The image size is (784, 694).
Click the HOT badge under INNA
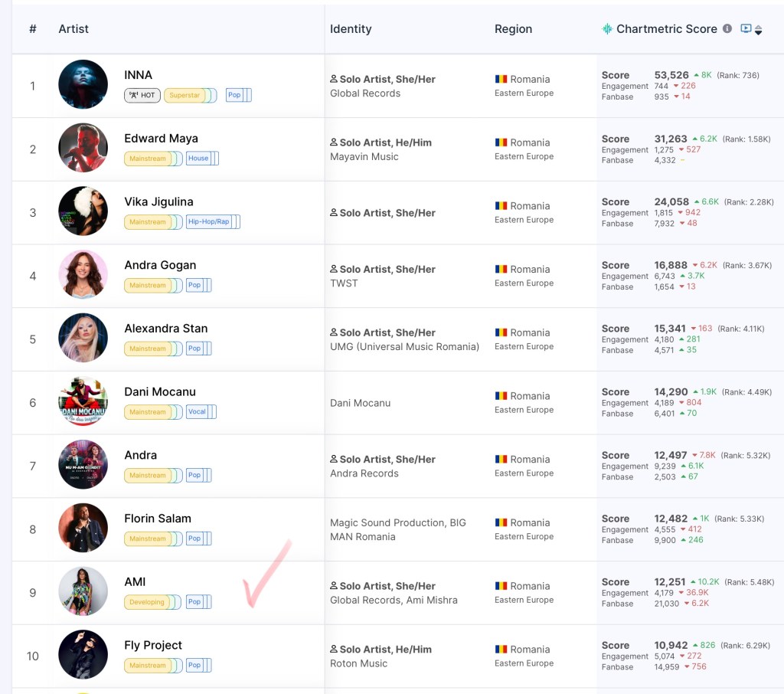point(142,96)
